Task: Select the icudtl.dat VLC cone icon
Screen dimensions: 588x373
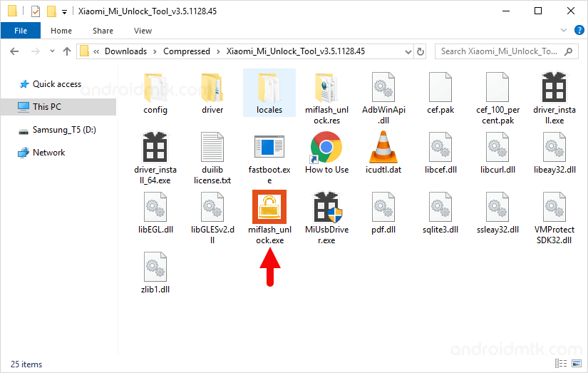Action: point(383,147)
